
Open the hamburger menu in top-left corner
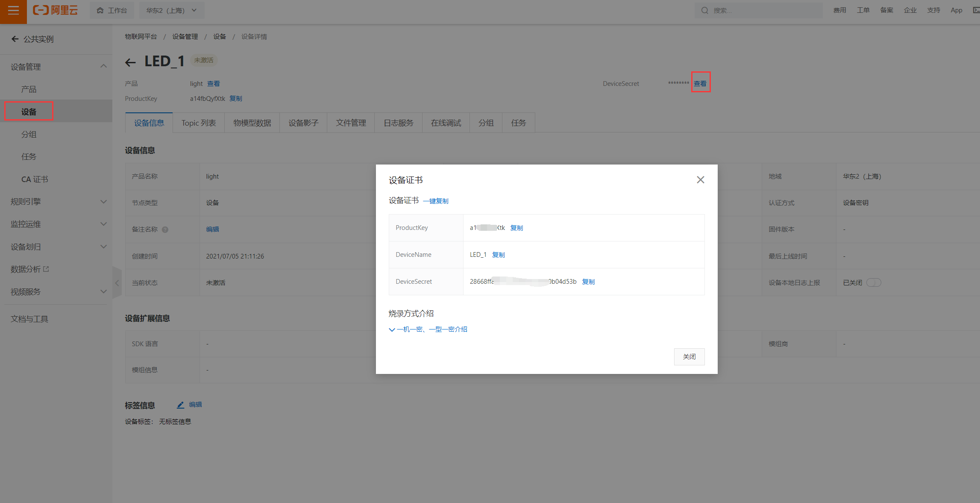pyautogui.click(x=13, y=10)
